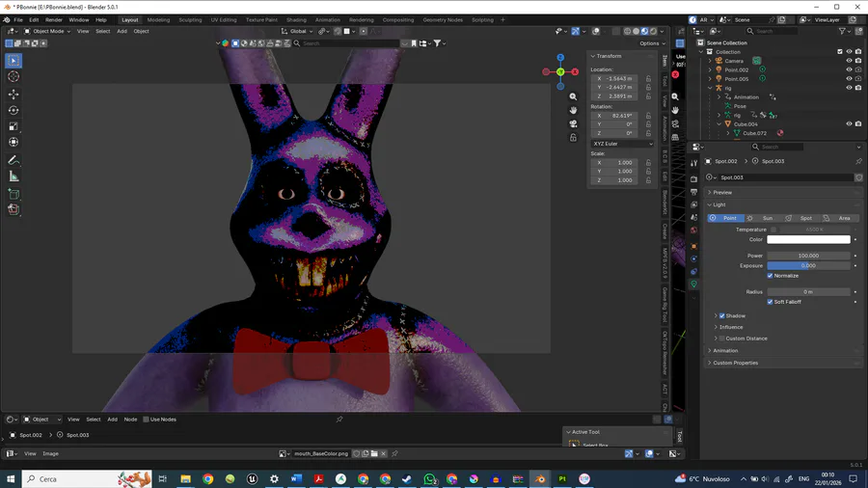868x488 pixels.
Task: Open the Steam icon in the taskbar
Action: (x=407, y=478)
